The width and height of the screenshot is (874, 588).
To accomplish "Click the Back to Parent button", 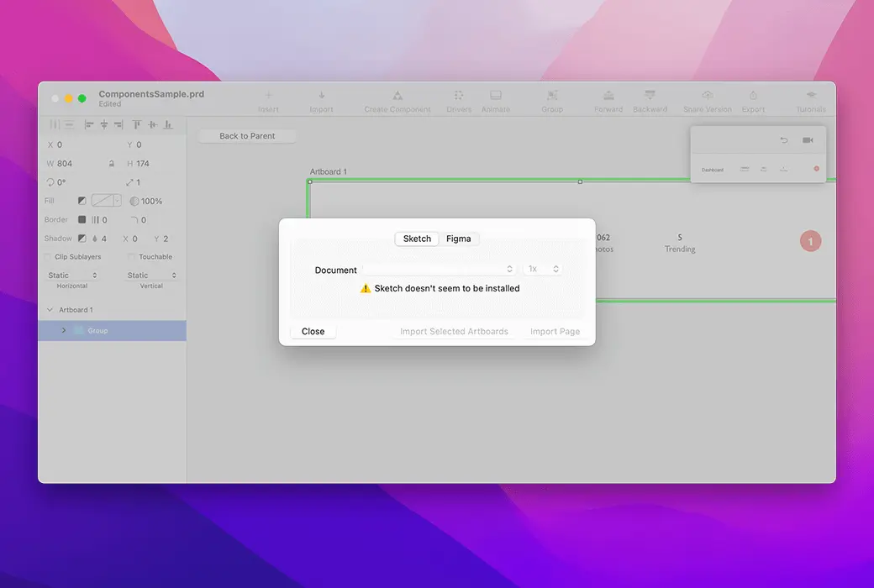I will pyautogui.click(x=247, y=136).
